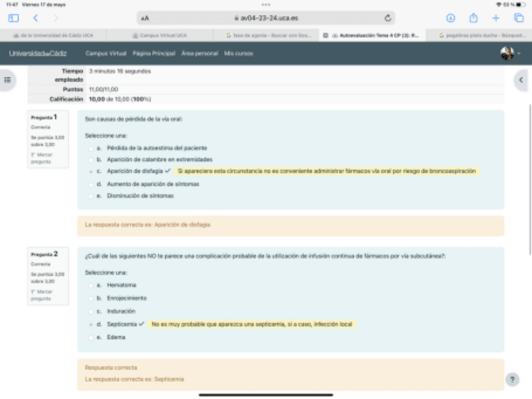Switch to the Campus Virtual UCA tab
The width and height of the screenshot is (532, 399).
coord(160,35)
